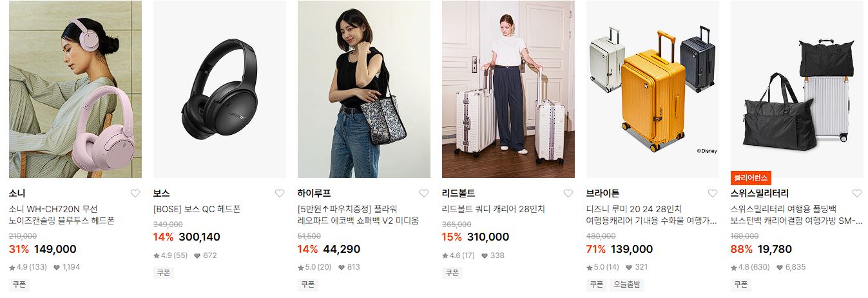Toggle wishlist heart for Bose product
Viewport: 868px width, 298px height.
[x=280, y=194]
